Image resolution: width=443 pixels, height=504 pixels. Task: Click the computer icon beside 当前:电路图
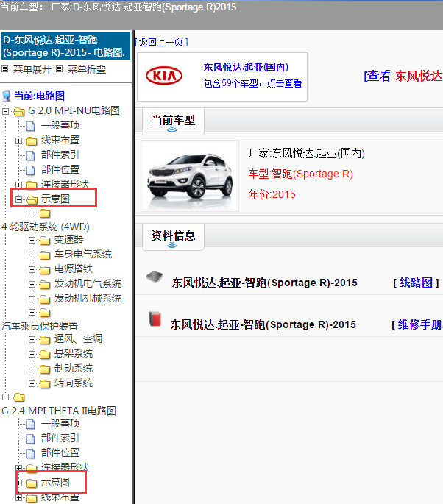[x=6, y=96]
